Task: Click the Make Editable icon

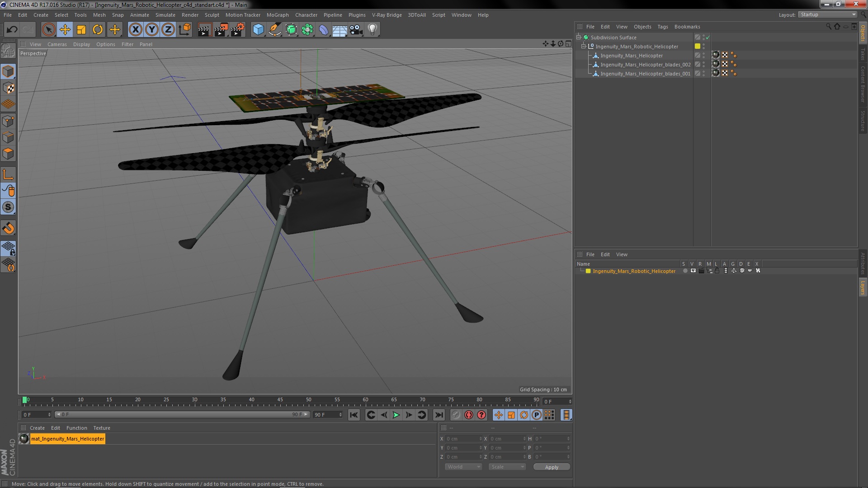Action: (8, 51)
